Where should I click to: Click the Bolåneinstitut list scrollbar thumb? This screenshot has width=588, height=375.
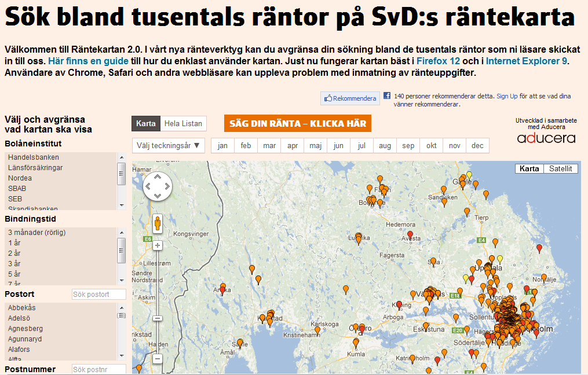[x=122, y=174]
